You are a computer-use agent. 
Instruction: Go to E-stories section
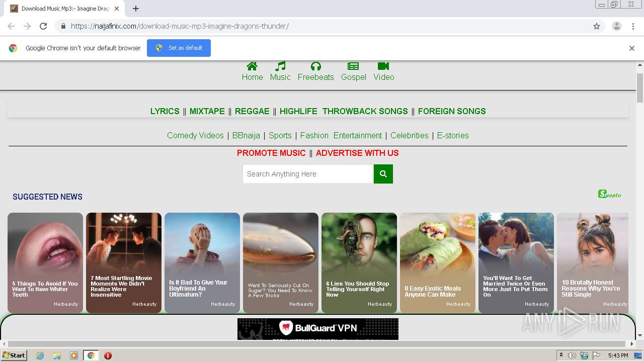click(453, 135)
